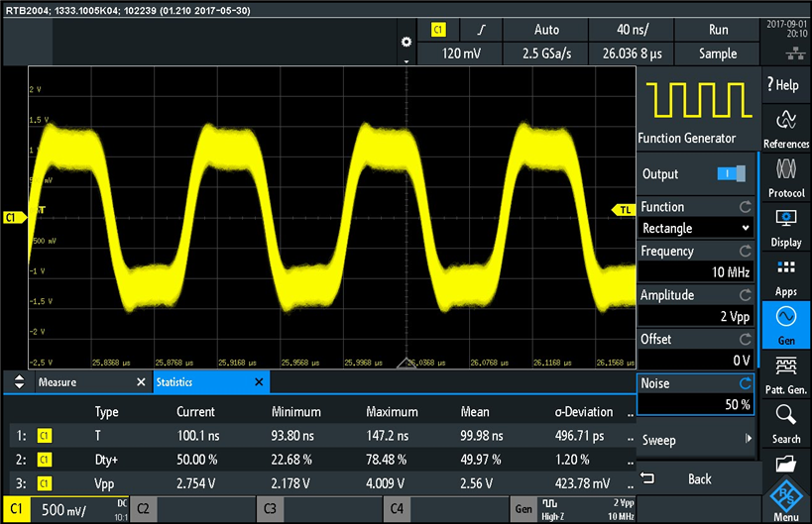Open the R&S Menu button

[785, 500]
